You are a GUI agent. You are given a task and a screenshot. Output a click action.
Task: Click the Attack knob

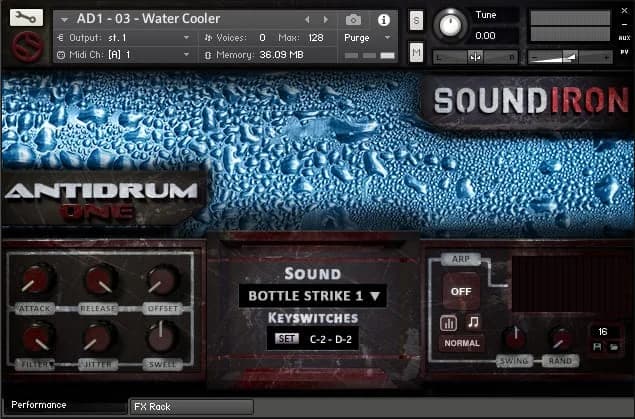click(x=37, y=280)
